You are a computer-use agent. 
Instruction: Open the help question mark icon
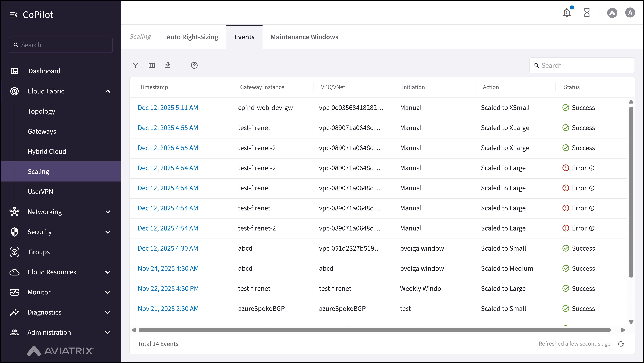(194, 65)
